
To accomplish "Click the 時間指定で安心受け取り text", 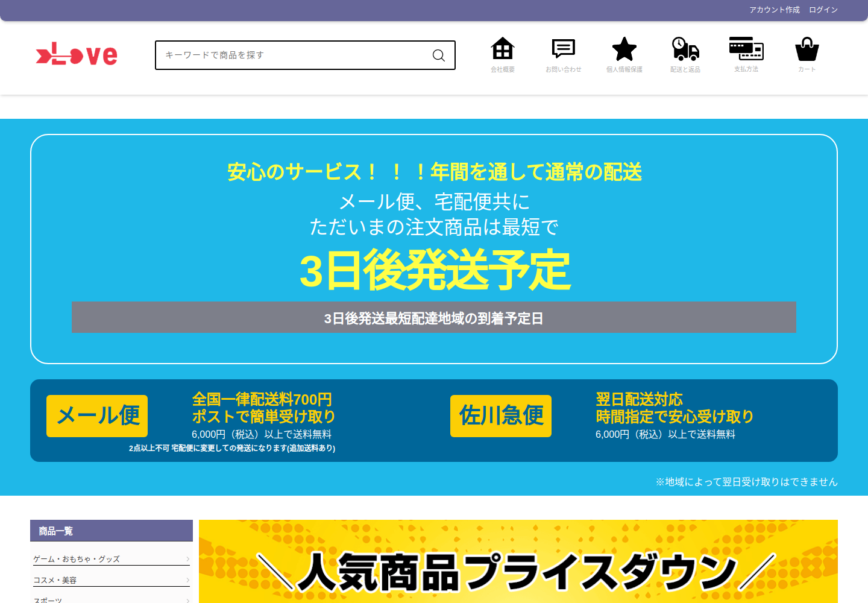I will coord(675,417).
